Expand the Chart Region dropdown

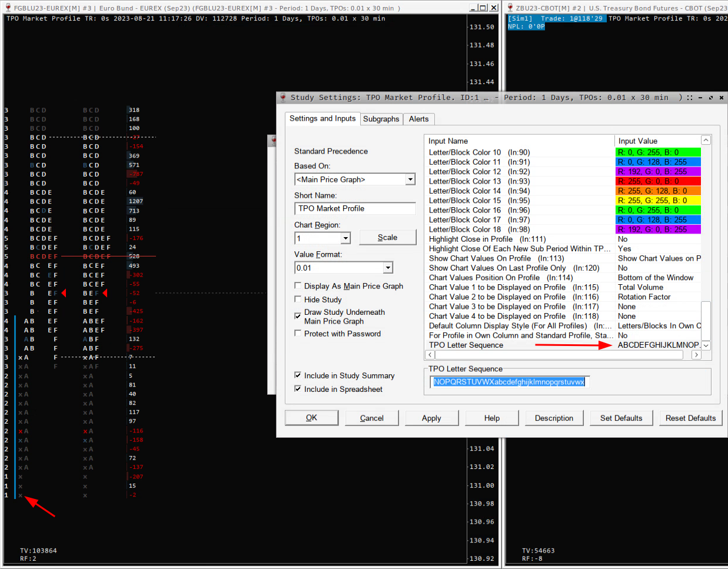click(x=345, y=238)
